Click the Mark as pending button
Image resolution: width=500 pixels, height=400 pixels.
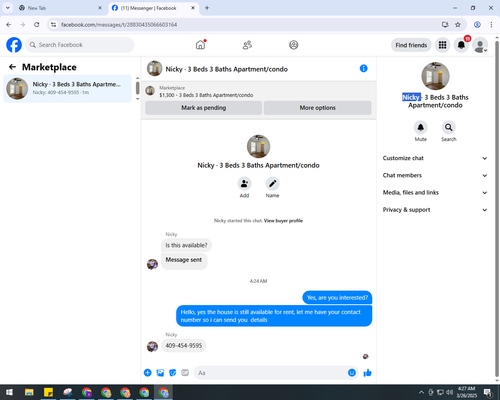tap(204, 108)
